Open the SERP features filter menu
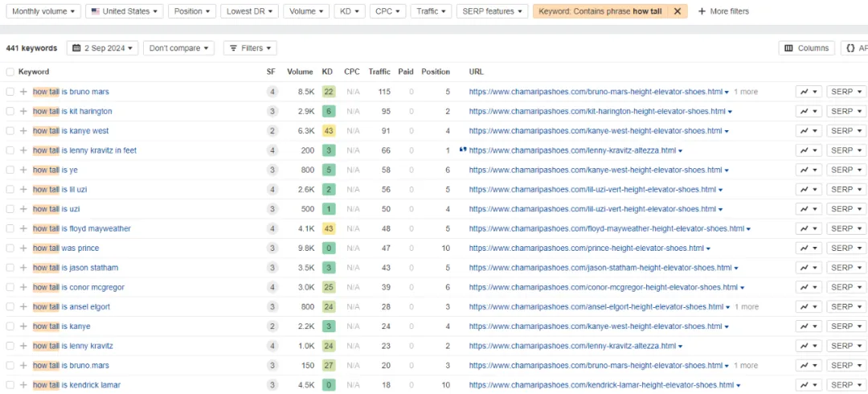This screenshot has width=868, height=394. [x=492, y=11]
